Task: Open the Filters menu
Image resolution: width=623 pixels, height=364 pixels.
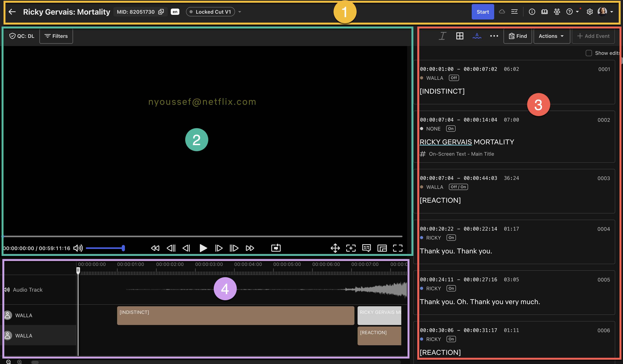Action: click(56, 36)
